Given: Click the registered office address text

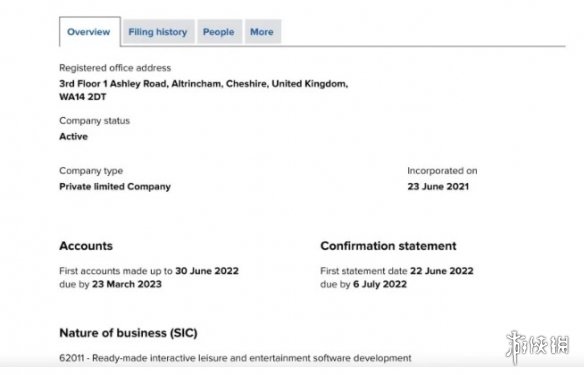Looking at the screenshot, I should (x=204, y=84).
